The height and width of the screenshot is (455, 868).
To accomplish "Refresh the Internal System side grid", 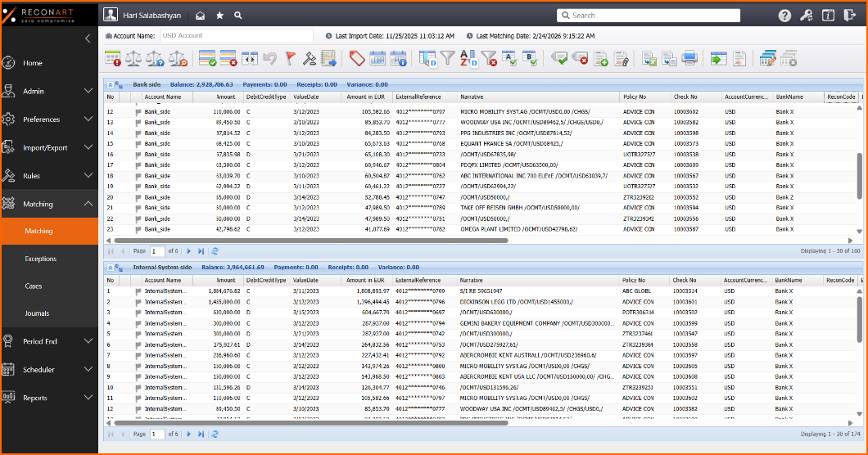I will 215,434.
